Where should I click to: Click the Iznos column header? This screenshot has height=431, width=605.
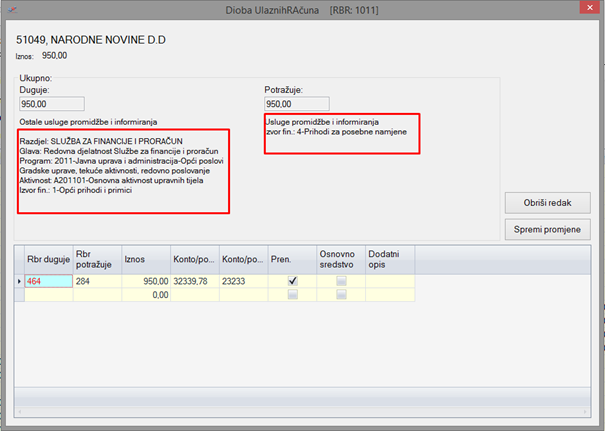coord(145,260)
